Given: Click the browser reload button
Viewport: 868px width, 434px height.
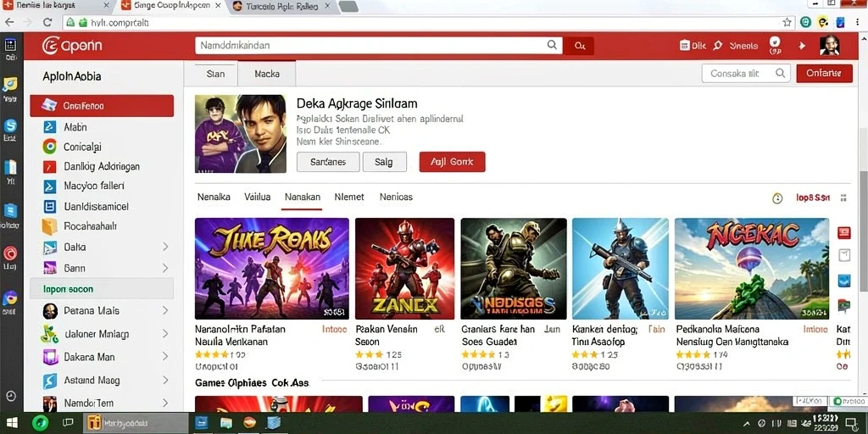Looking at the screenshot, I should (47, 23).
